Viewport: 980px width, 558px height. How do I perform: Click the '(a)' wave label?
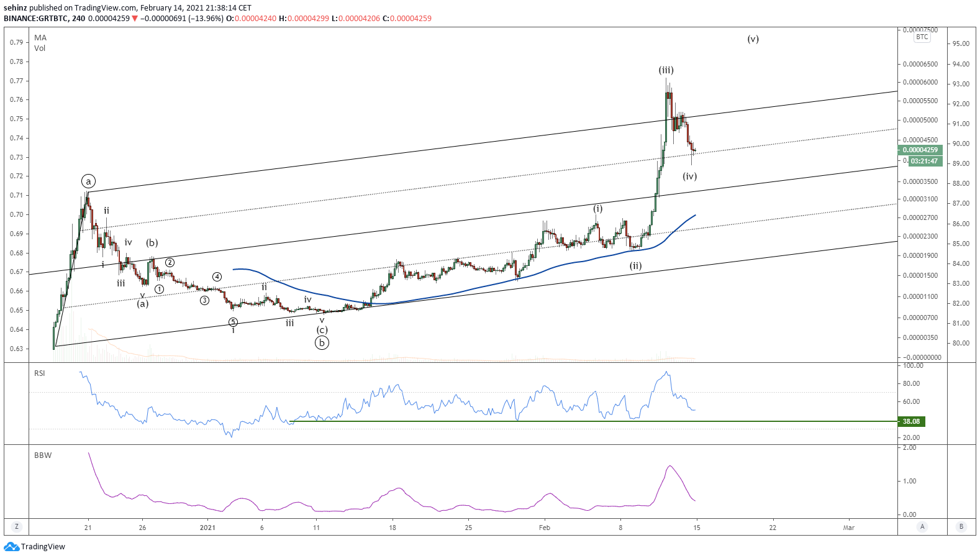pyautogui.click(x=143, y=304)
